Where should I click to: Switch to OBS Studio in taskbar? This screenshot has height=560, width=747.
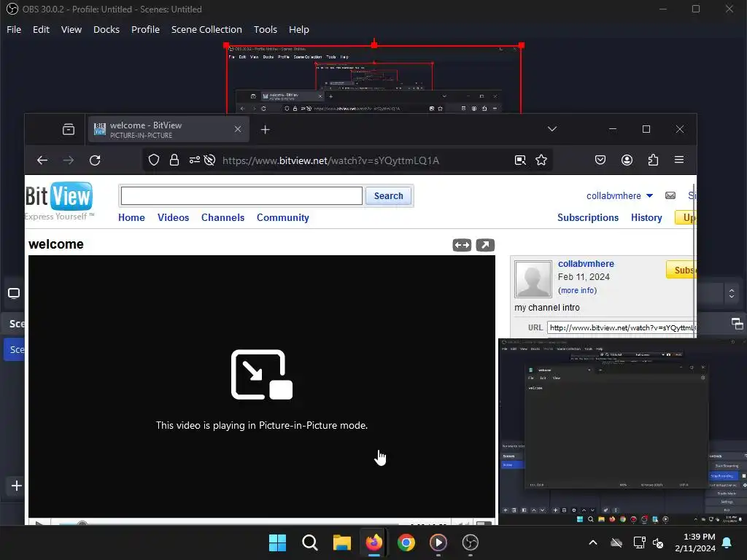point(471,542)
